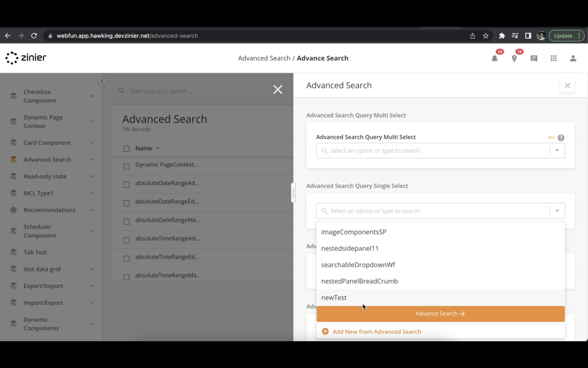
Task: Click the browser forward arrow
Action: coord(21,36)
